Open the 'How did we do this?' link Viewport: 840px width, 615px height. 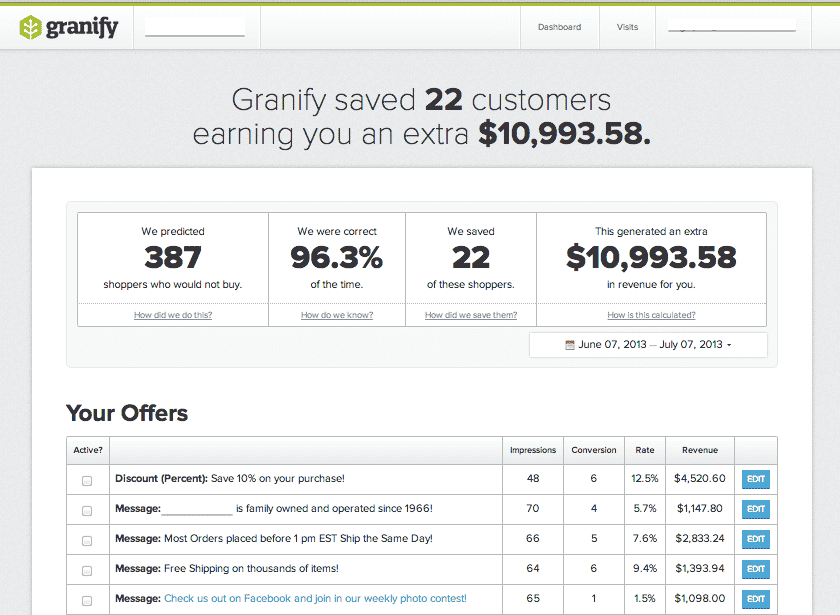[173, 315]
